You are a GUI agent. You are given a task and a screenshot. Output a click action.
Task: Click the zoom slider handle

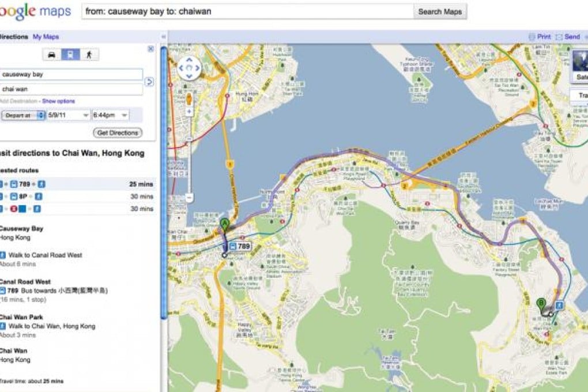pos(190,139)
